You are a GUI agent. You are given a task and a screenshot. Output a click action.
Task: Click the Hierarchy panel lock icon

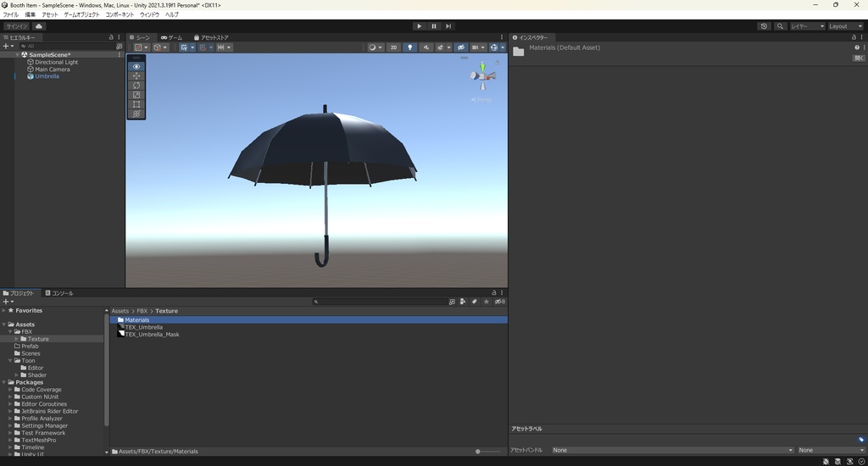pos(111,37)
